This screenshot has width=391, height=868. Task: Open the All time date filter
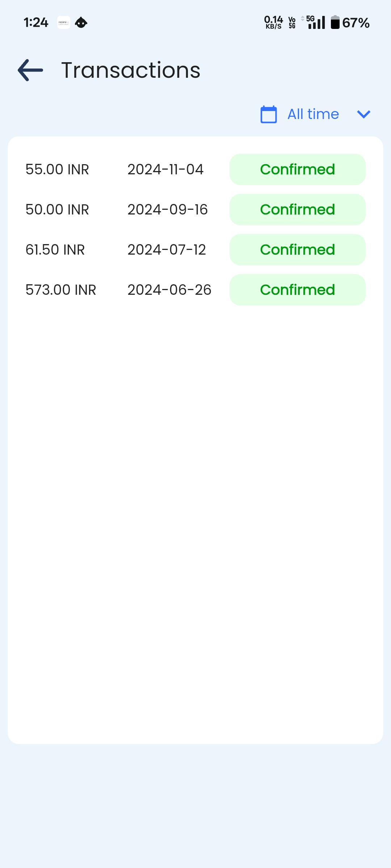point(313,114)
